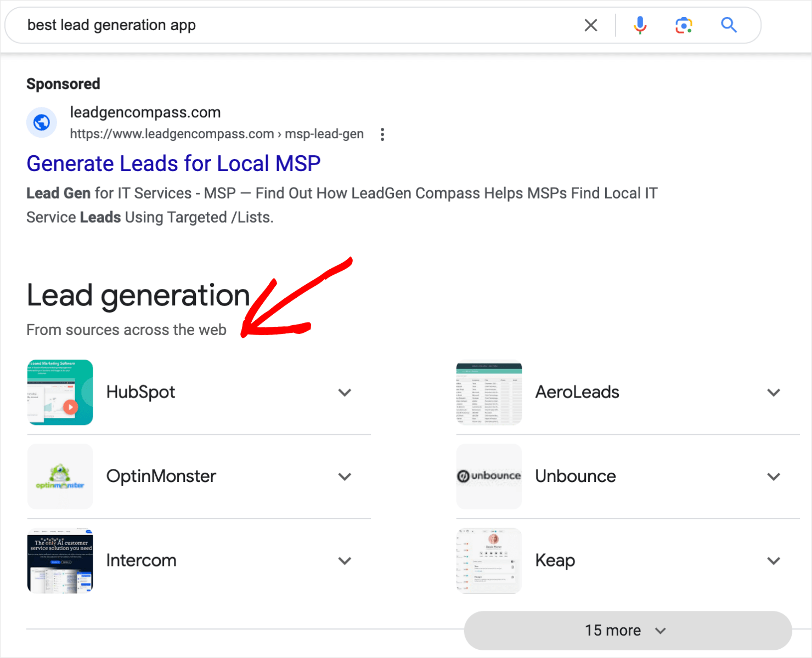Select the Intercom name text
This screenshot has height=658, width=812.
tap(141, 560)
